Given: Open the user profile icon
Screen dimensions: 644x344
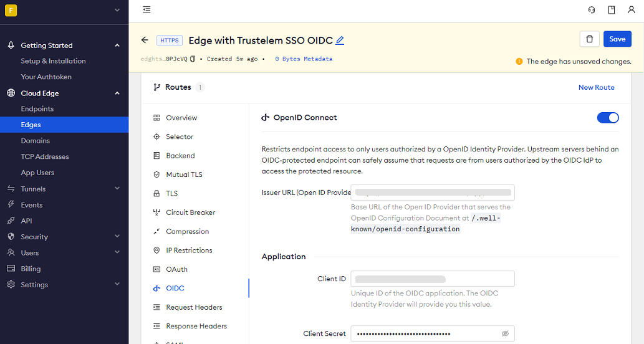Looking at the screenshot, I should point(632,10).
